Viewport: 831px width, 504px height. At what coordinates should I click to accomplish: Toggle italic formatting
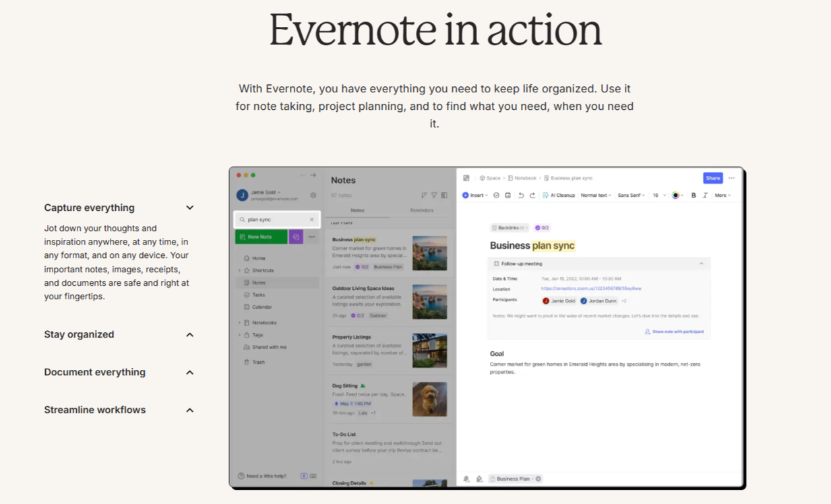tap(705, 195)
